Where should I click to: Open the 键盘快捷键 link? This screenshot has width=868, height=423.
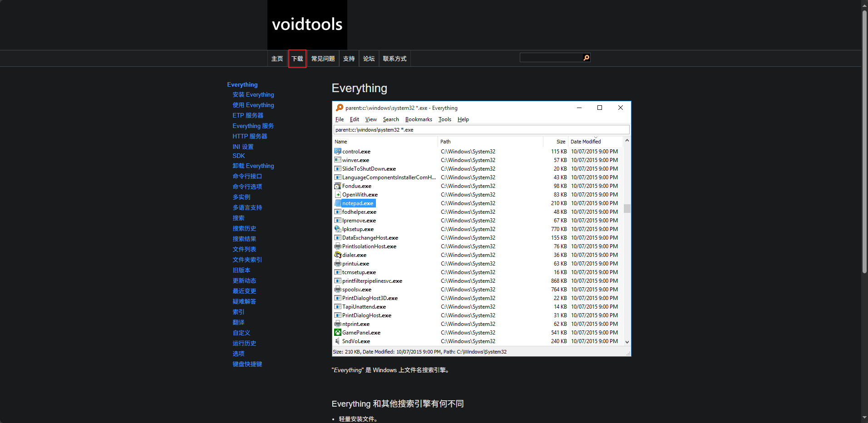247,364
